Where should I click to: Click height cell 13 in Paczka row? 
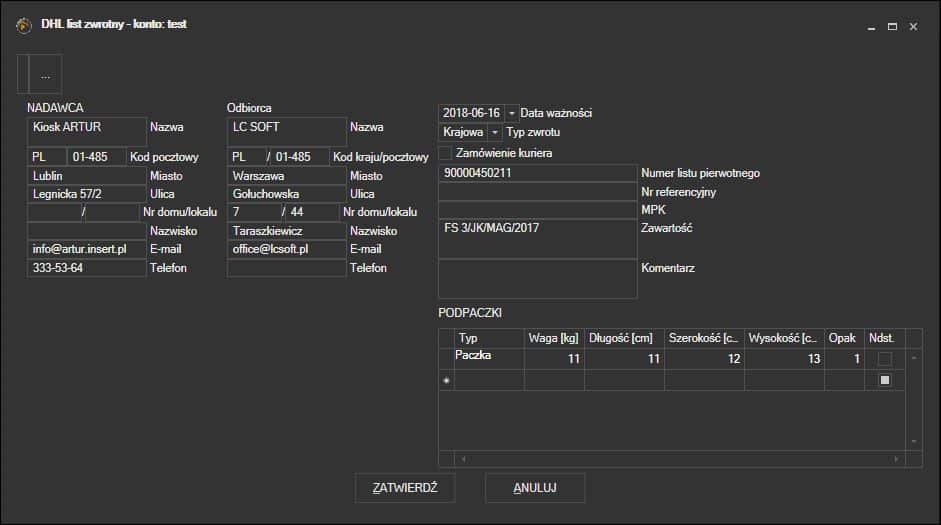pyautogui.click(x=784, y=359)
